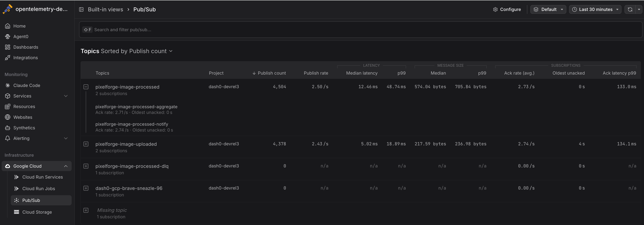The image size is (644, 225).
Task: Click the layers icon in Default selector
Action: [x=536, y=10]
